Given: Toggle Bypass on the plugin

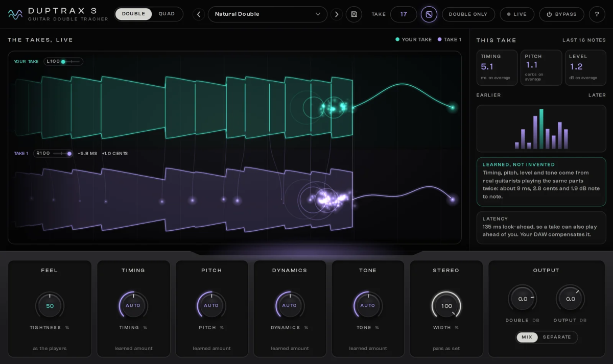Looking at the screenshot, I should [561, 14].
